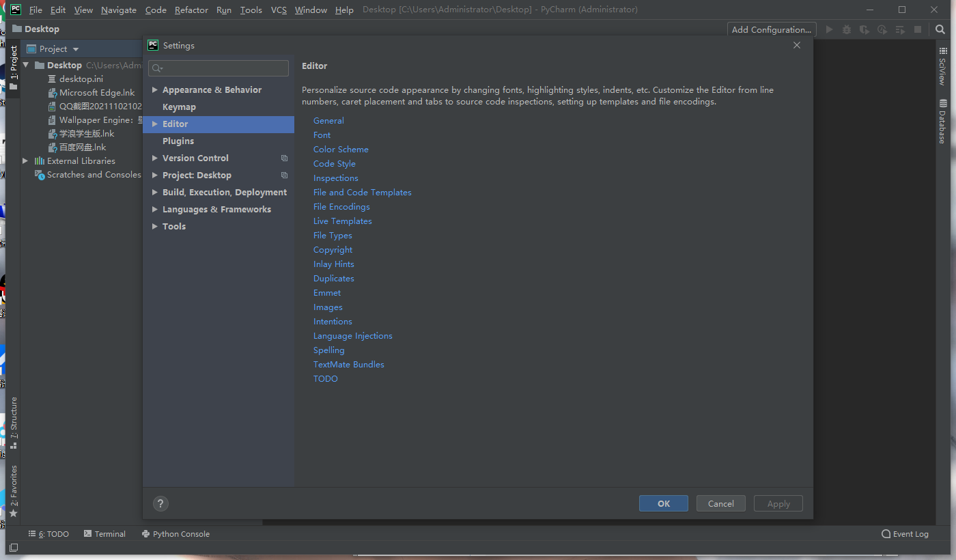The height and width of the screenshot is (560, 956).
Task: Open the General editor link
Action: [x=328, y=121]
